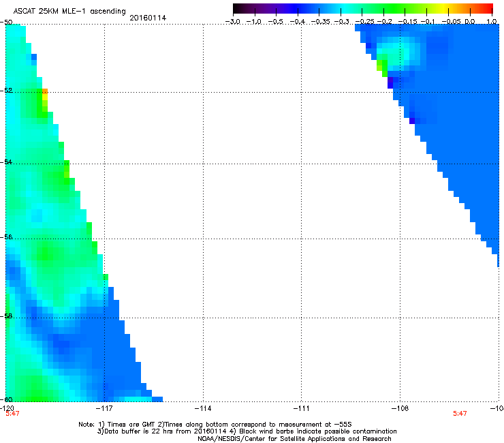This screenshot has width=504, height=443.
Task: Click the red 5:47 time near -108
Action: click(460, 414)
